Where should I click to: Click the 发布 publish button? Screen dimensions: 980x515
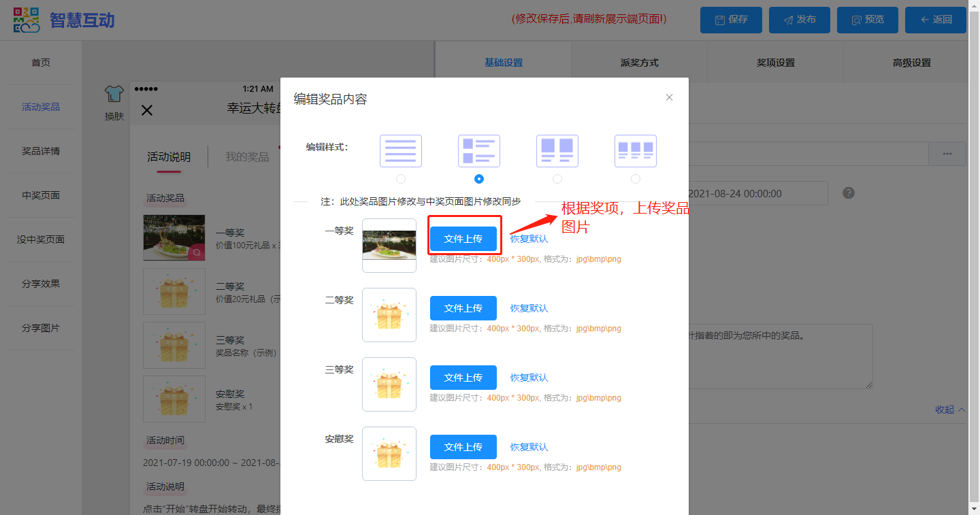pyautogui.click(x=799, y=20)
